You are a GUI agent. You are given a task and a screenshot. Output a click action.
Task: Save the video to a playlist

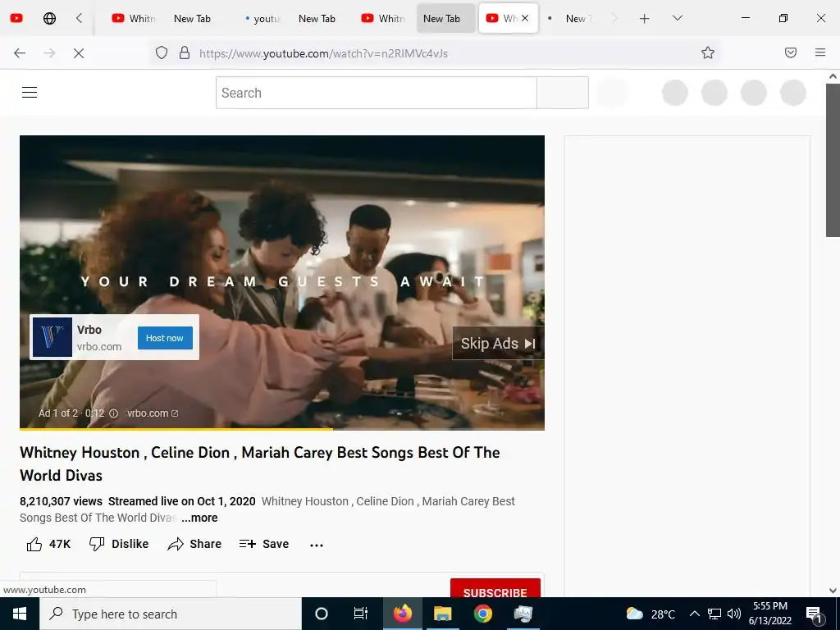pyautogui.click(x=264, y=545)
